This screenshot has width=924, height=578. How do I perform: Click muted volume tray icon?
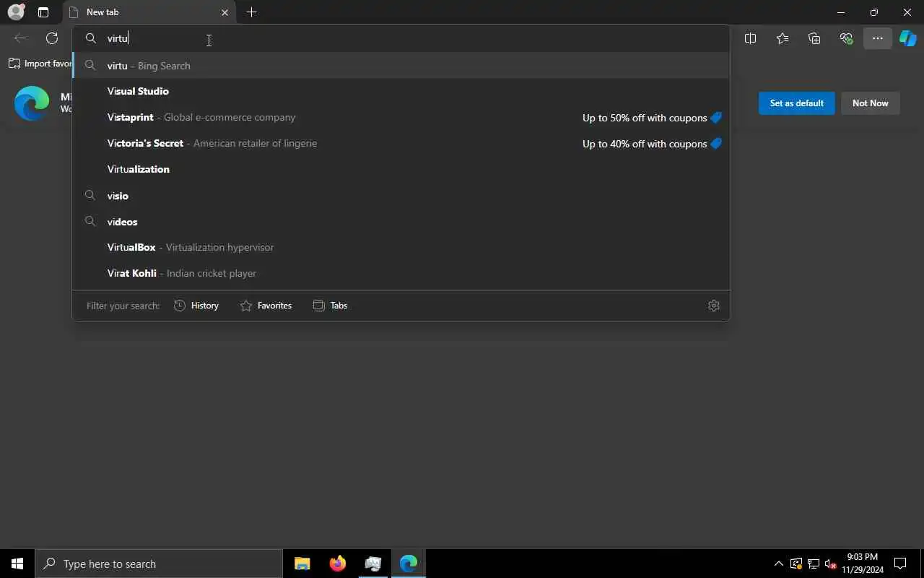831,564
